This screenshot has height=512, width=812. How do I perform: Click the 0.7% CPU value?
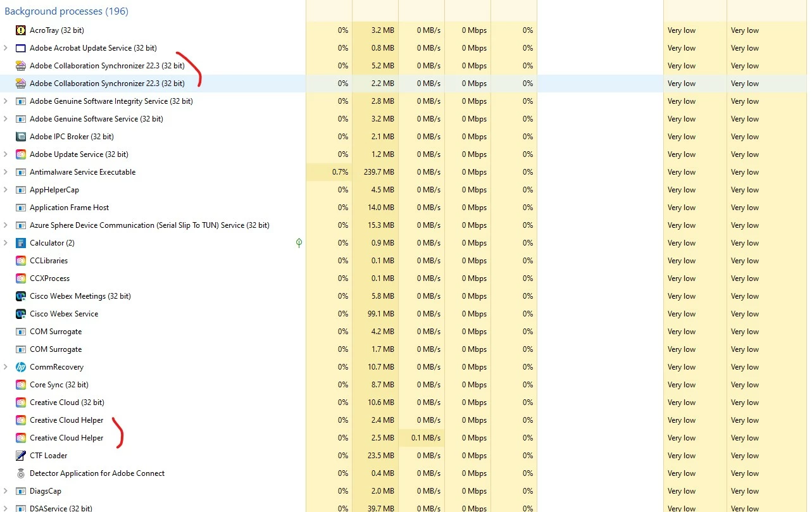pos(340,172)
